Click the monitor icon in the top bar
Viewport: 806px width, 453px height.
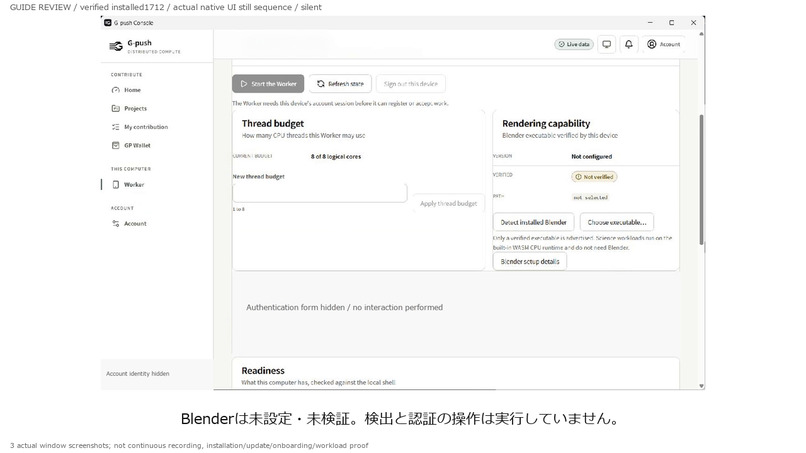pos(607,44)
